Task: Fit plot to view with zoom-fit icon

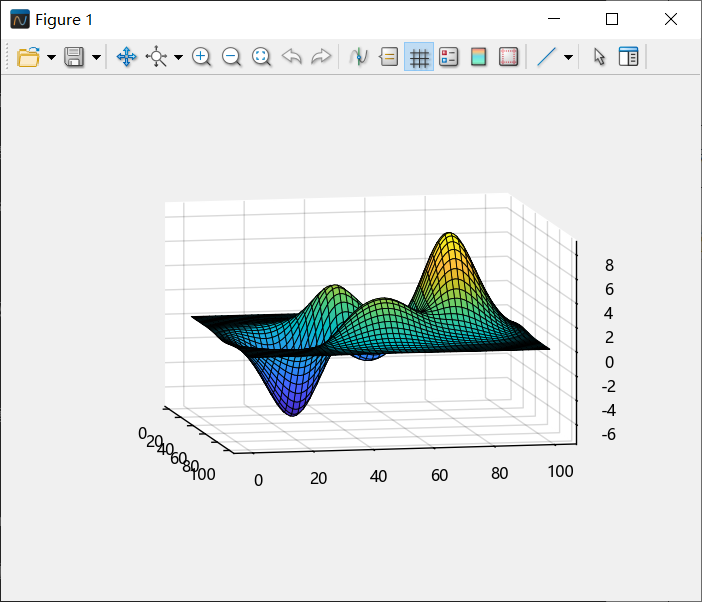Action: coord(261,57)
